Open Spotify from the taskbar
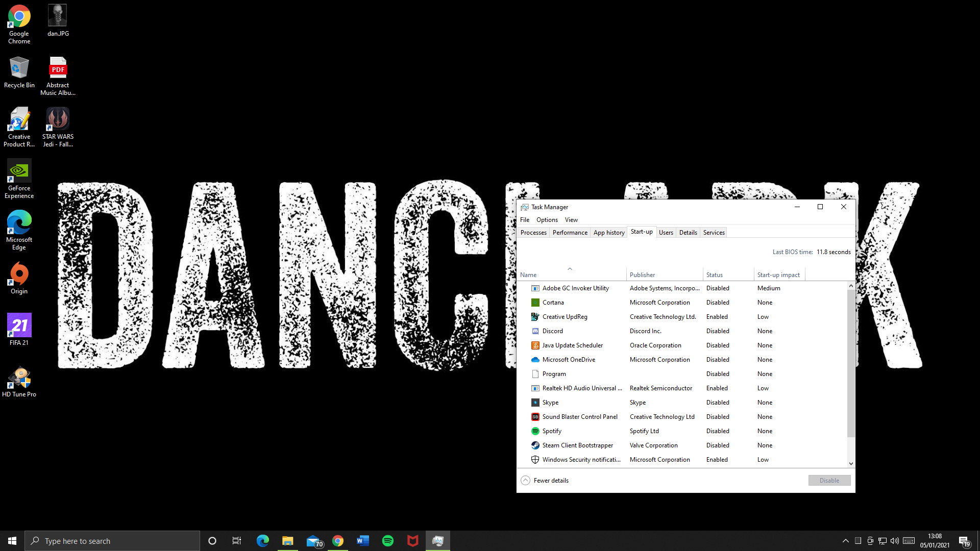 (388, 541)
